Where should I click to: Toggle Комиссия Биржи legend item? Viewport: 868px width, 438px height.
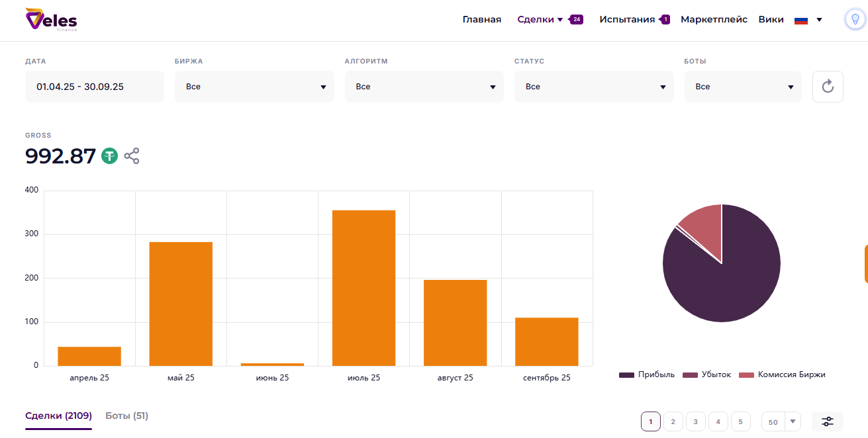tap(783, 374)
